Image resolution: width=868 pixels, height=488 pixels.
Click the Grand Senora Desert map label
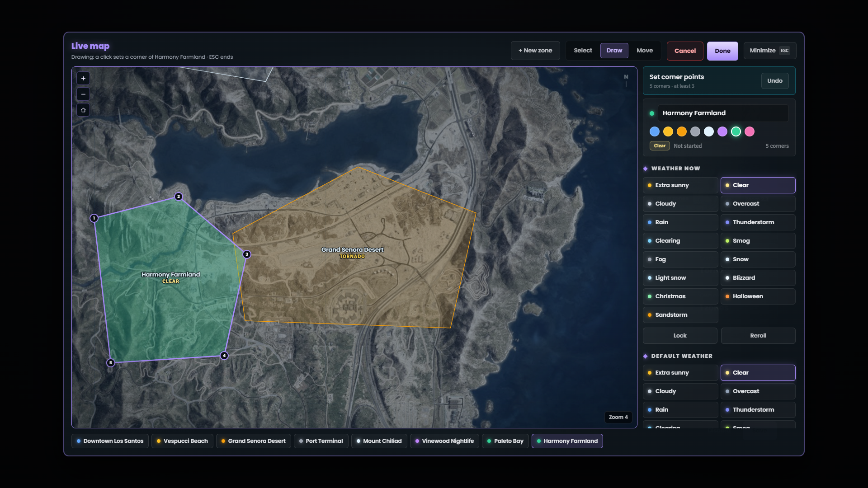352,250
